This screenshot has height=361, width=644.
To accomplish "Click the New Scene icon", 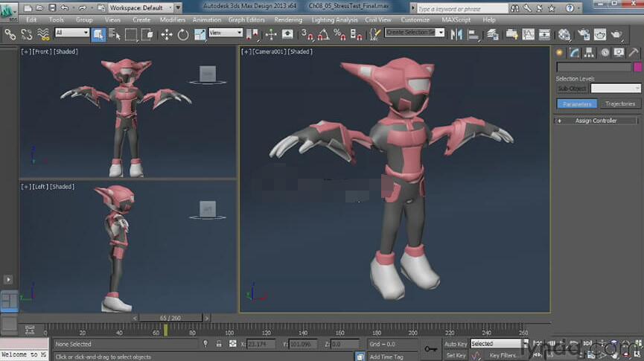I will click(28, 7).
